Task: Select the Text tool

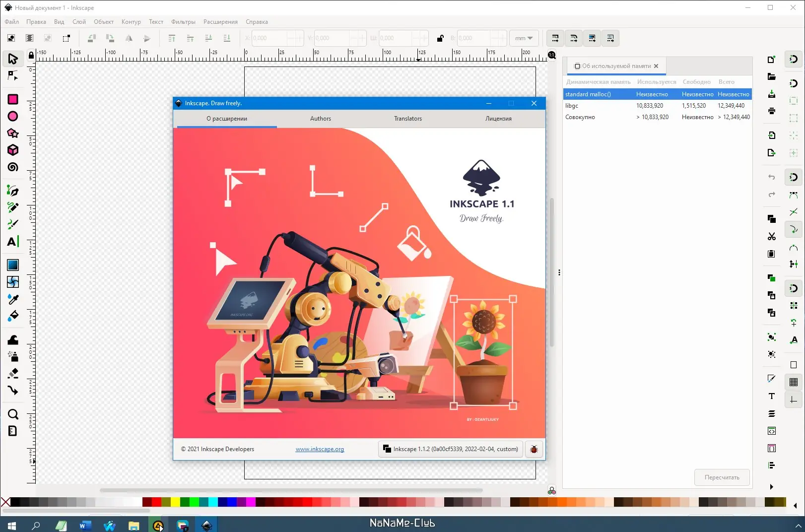Action: tap(13, 242)
